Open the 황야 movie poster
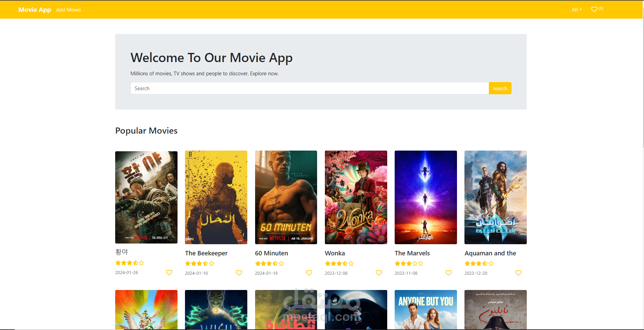This screenshot has width=644, height=330. point(146,197)
